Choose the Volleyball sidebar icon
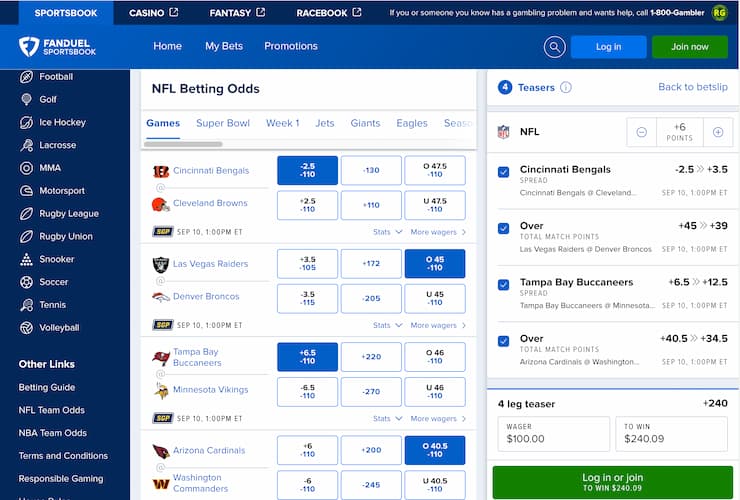740x500 pixels. (26, 328)
